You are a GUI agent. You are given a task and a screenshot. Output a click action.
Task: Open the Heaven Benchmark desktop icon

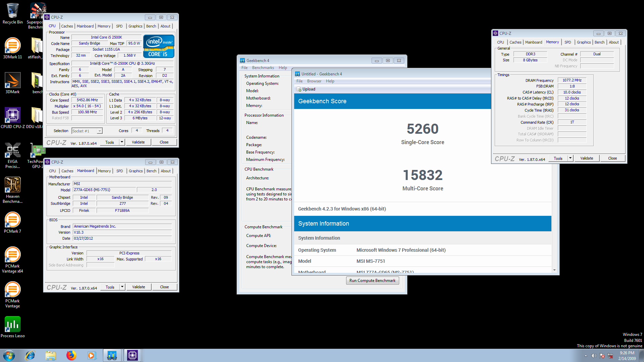(12, 190)
